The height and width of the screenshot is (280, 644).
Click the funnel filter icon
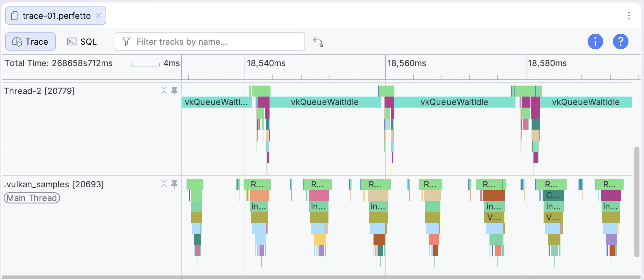click(x=126, y=41)
